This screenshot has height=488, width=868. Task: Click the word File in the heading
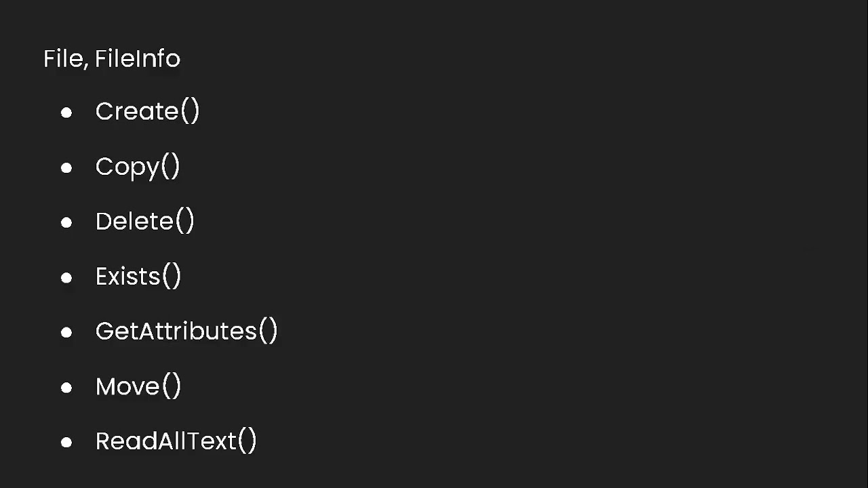click(x=63, y=58)
